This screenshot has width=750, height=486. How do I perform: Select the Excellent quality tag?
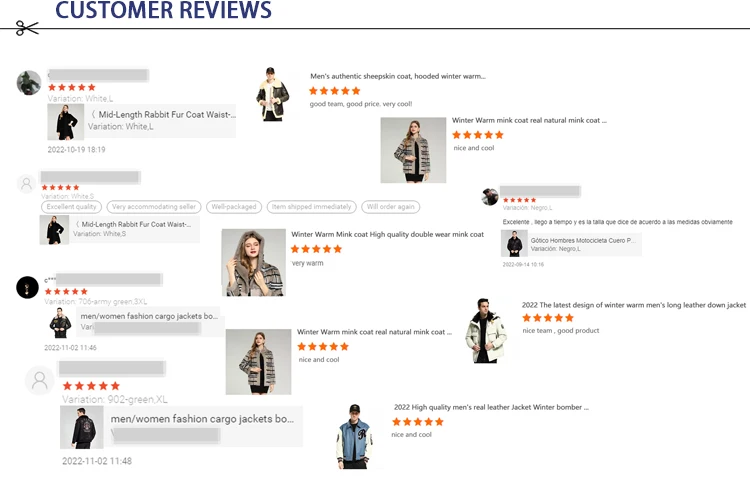point(71,207)
